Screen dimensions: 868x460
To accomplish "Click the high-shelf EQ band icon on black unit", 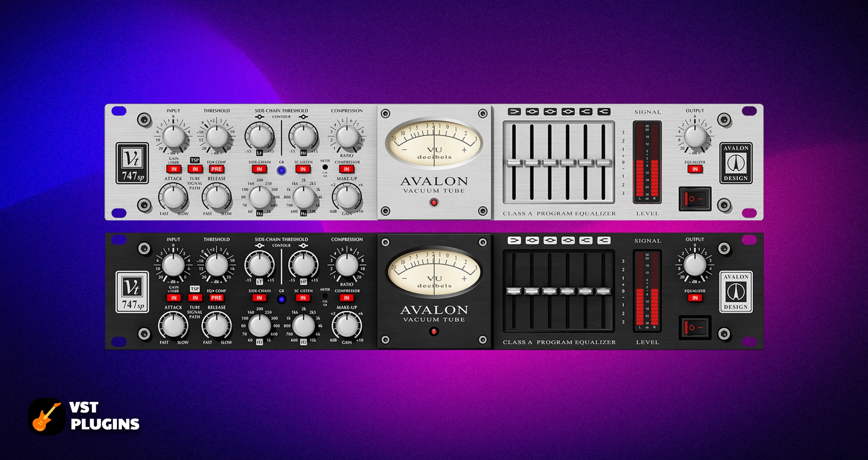I will (604, 240).
